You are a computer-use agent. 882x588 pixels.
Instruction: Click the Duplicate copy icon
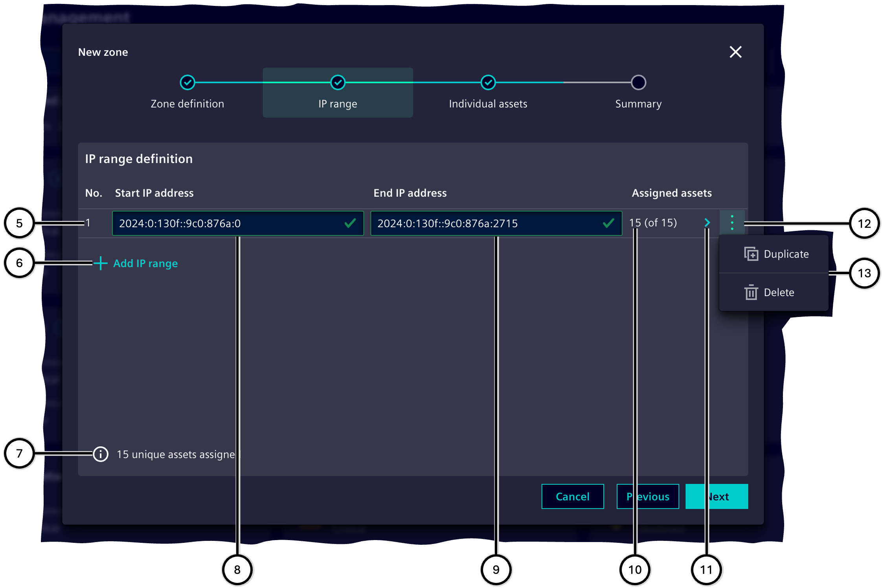coord(751,254)
